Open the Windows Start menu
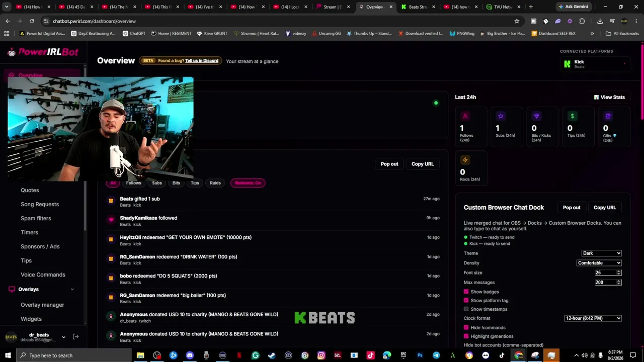 tap(8, 355)
